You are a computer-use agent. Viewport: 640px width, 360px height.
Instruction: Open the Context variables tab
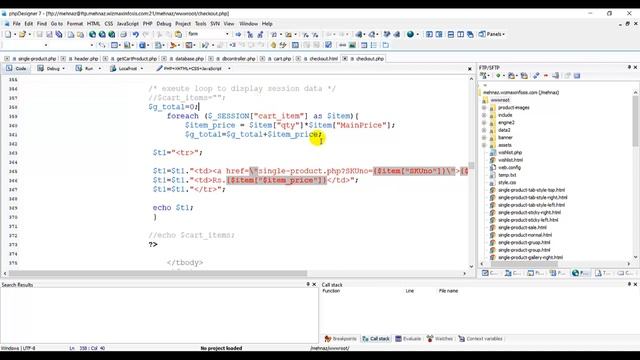click(480, 339)
